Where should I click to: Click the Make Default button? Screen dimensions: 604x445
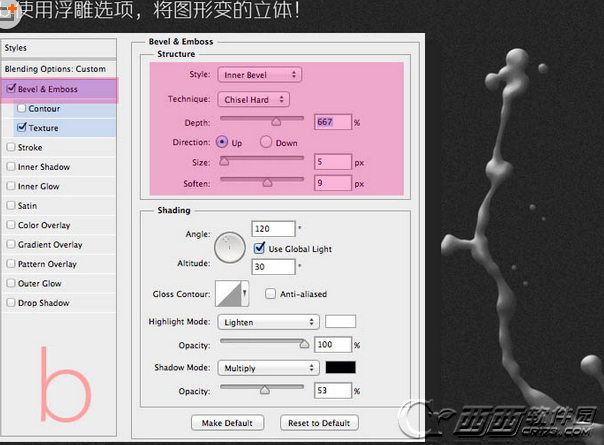[x=227, y=423]
